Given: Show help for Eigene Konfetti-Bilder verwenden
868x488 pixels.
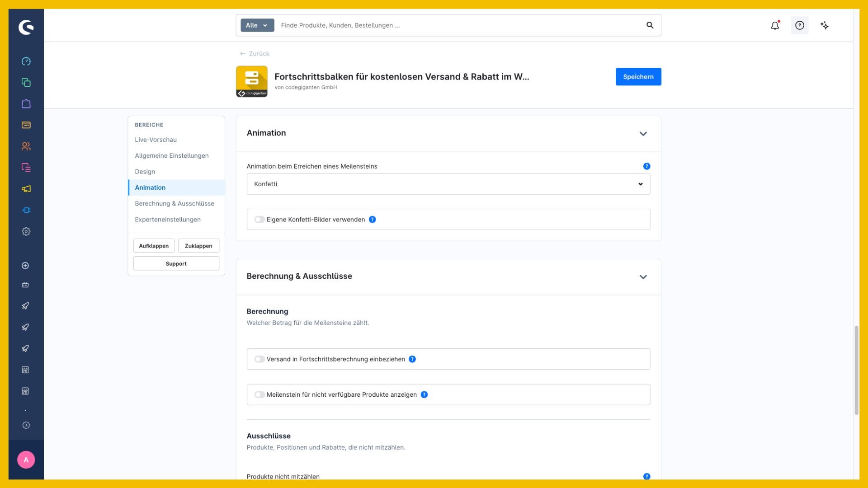Looking at the screenshot, I should tap(372, 220).
